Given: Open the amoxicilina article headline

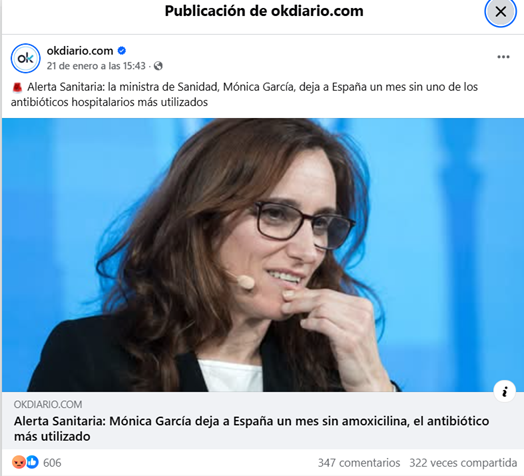Looking at the screenshot, I should click(251, 428).
